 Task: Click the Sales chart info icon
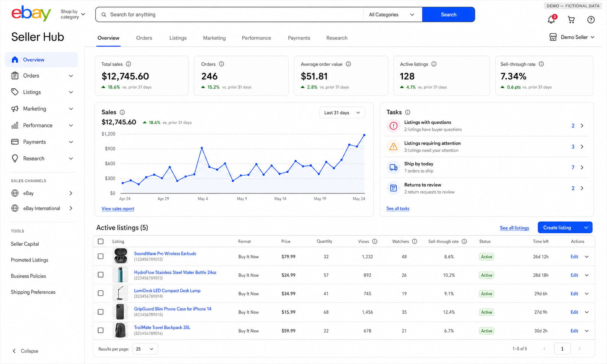122,112
